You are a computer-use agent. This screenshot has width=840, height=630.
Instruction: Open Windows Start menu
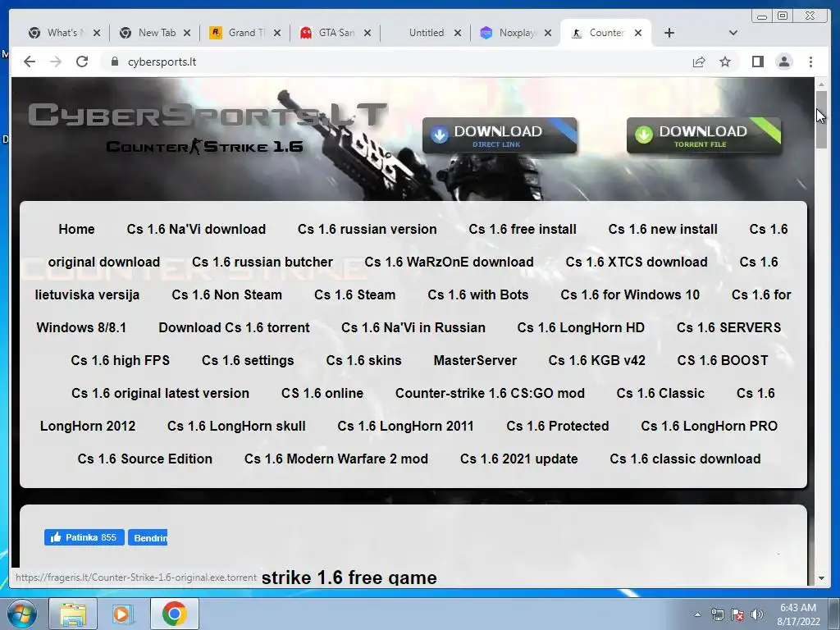pyautogui.click(x=22, y=614)
